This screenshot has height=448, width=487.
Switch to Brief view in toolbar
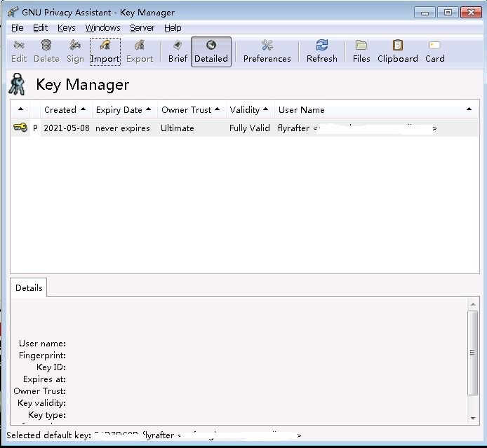[x=178, y=52]
